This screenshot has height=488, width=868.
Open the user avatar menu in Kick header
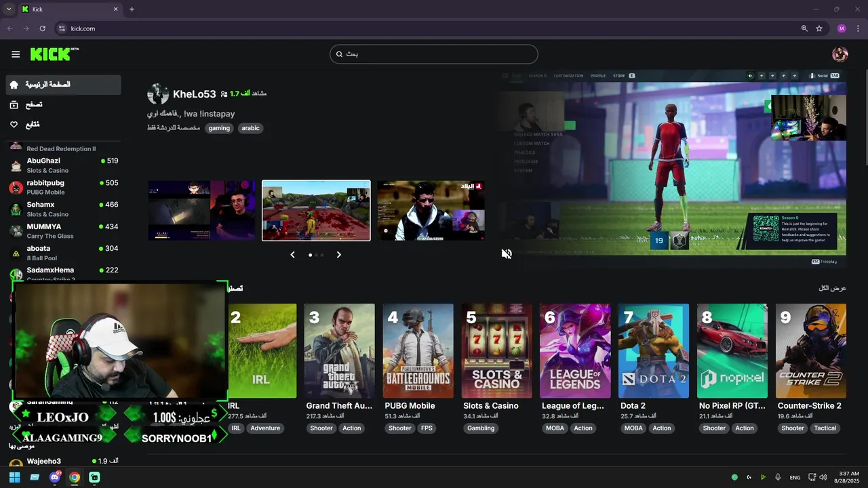pos(840,54)
